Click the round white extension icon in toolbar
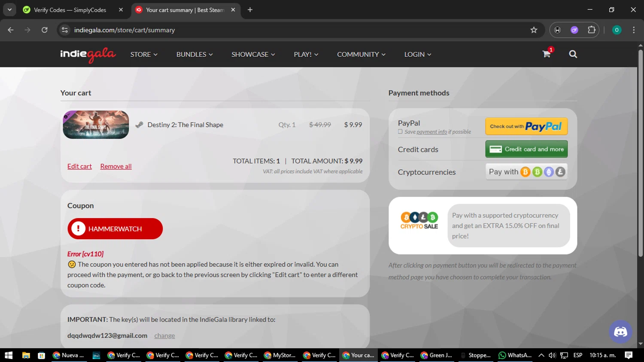 (557, 30)
